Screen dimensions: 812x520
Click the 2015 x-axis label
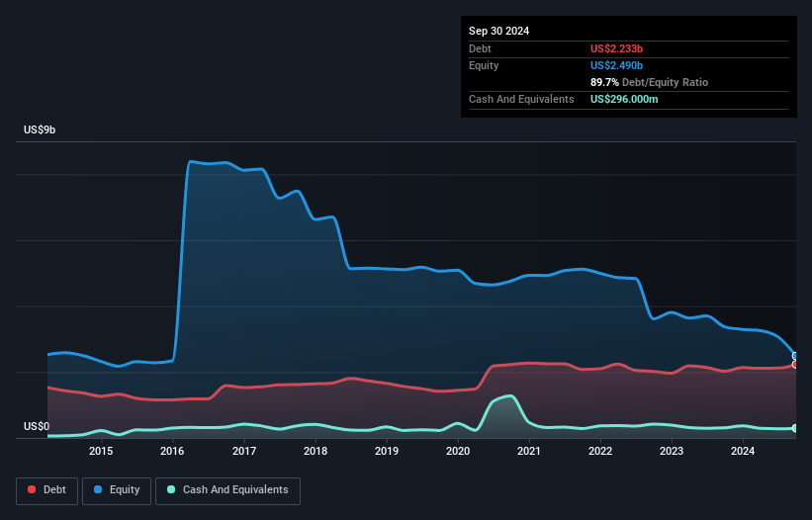point(101,451)
